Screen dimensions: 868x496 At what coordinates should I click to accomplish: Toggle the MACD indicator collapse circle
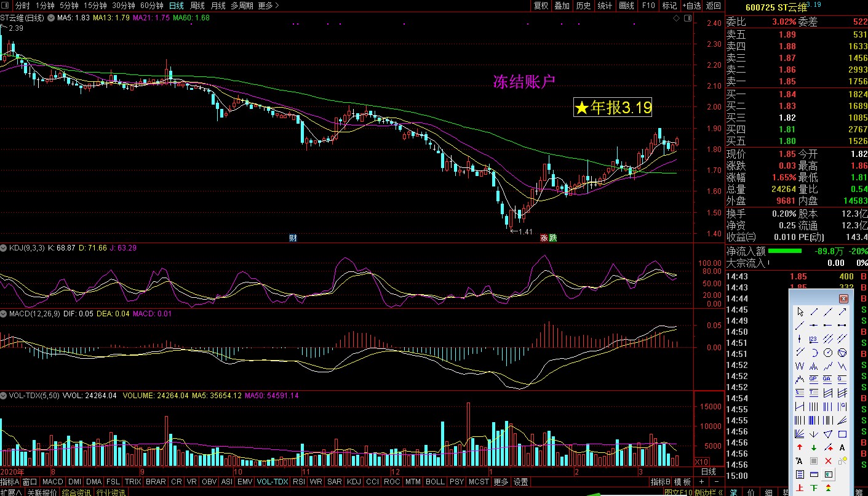click(4, 314)
